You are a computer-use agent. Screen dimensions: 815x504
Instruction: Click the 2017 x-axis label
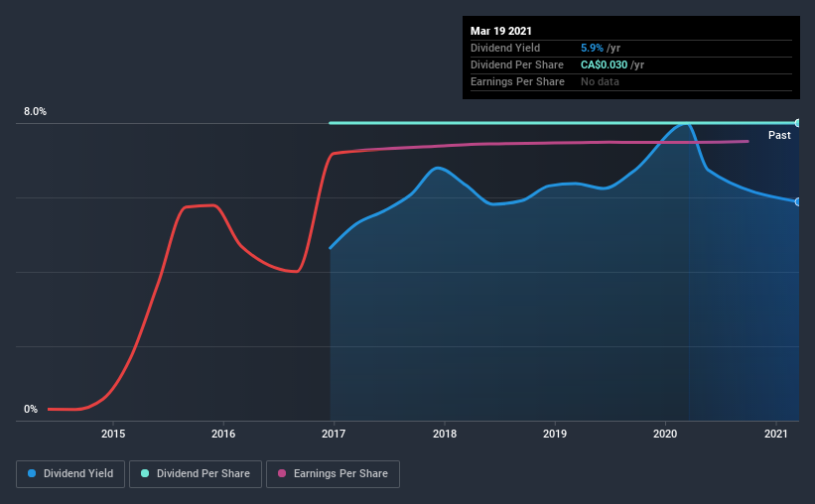pyautogui.click(x=334, y=434)
